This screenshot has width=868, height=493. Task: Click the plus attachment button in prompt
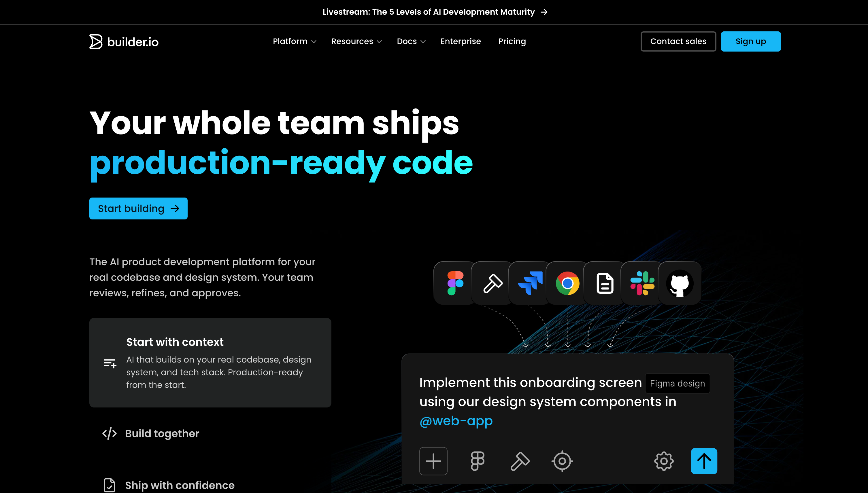[x=433, y=461]
